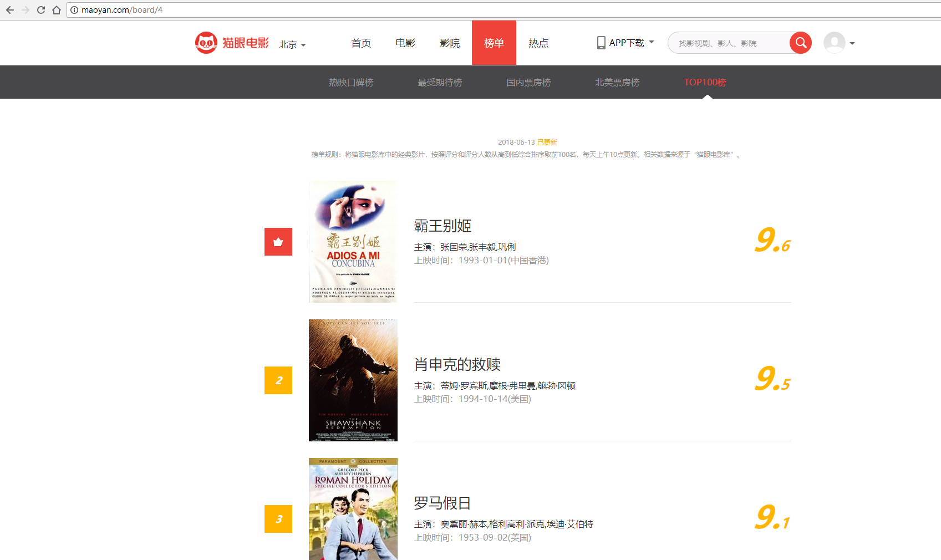Click the phone icon beside APP下载
The image size is (941, 560).
coord(601,43)
